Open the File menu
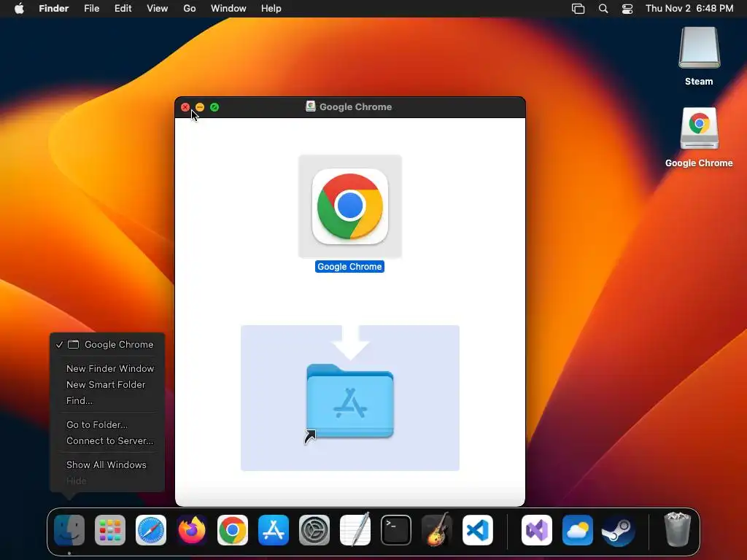 point(91,9)
